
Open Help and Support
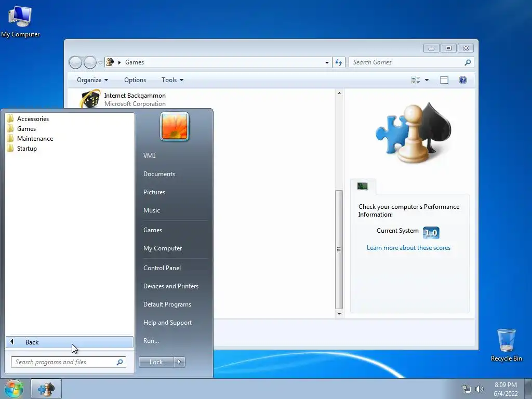[167, 323]
